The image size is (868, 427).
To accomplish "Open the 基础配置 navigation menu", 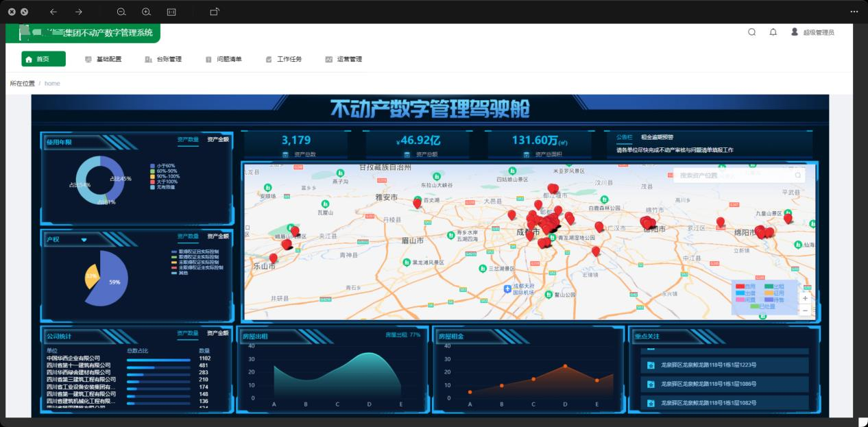I will pos(103,60).
